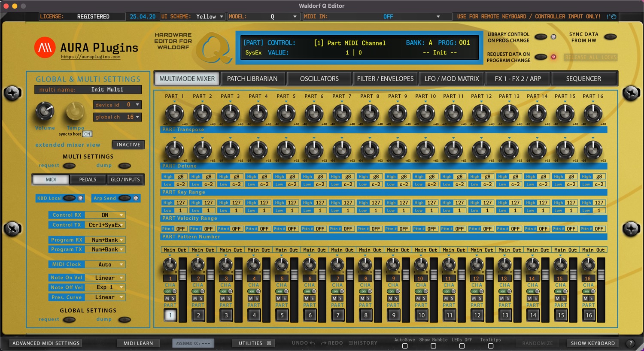This screenshot has height=351, width=644.
Task: Click the channel 3 pan knob
Action: point(226,264)
